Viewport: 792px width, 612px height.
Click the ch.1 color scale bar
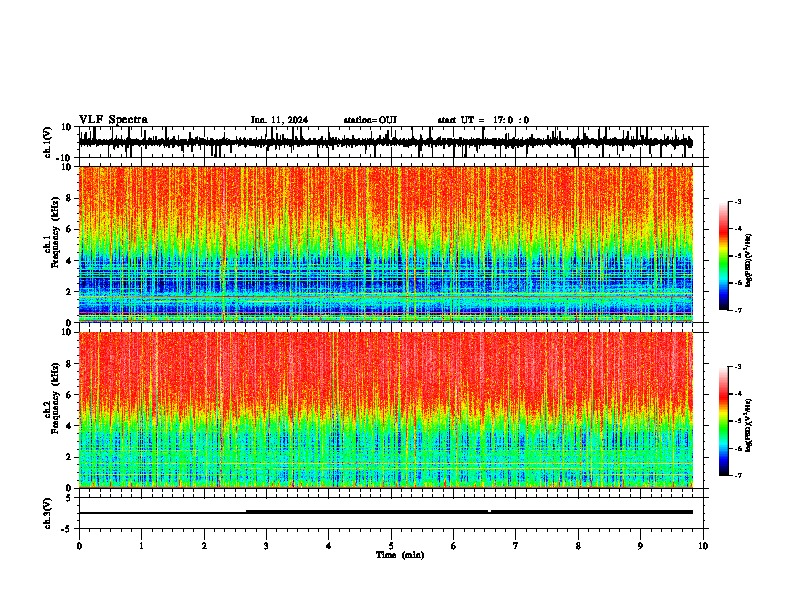[x=723, y=256]
